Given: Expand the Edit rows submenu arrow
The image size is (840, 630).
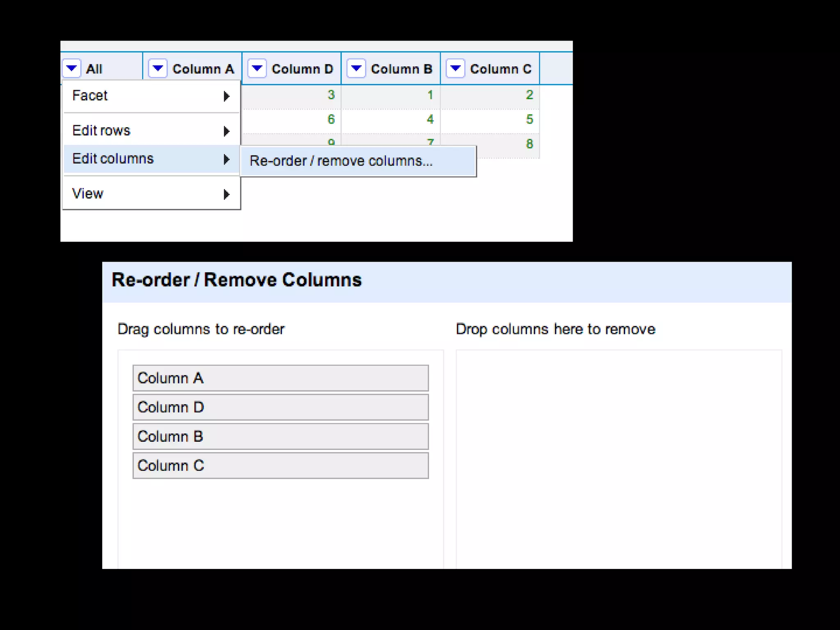Looking at the screenshot, I should click(226, 131).
